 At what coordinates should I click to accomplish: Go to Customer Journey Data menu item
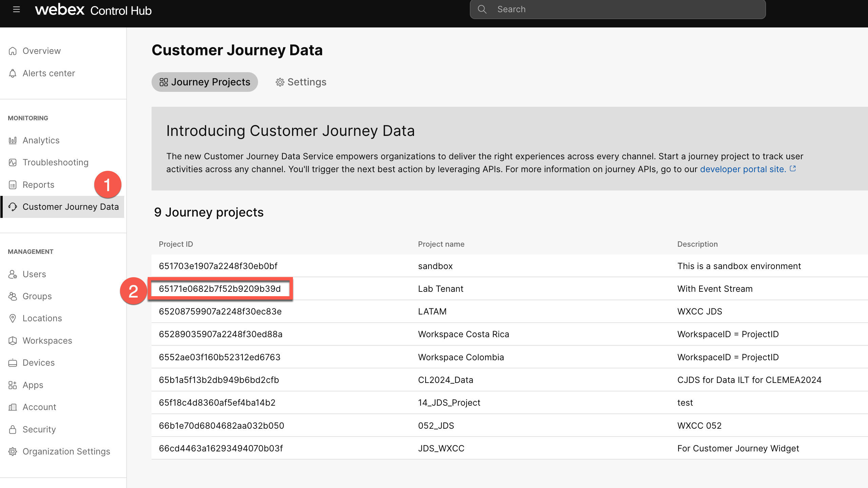(x=70, y=207)
